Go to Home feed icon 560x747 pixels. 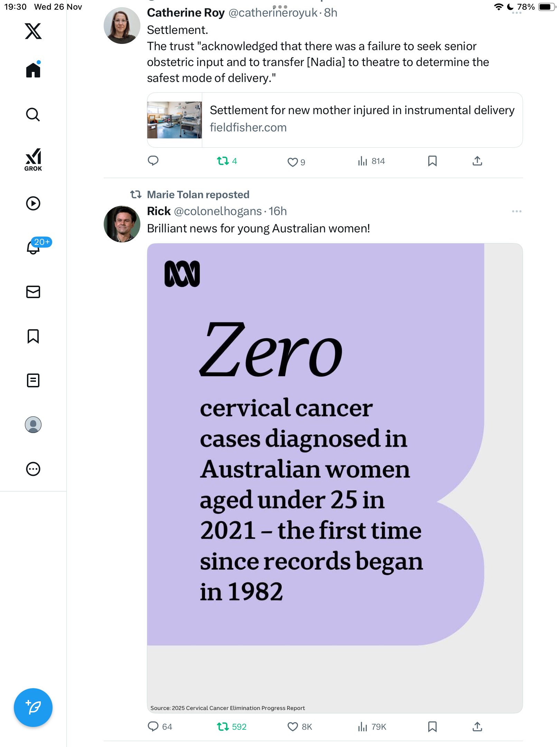click(33, 70)
